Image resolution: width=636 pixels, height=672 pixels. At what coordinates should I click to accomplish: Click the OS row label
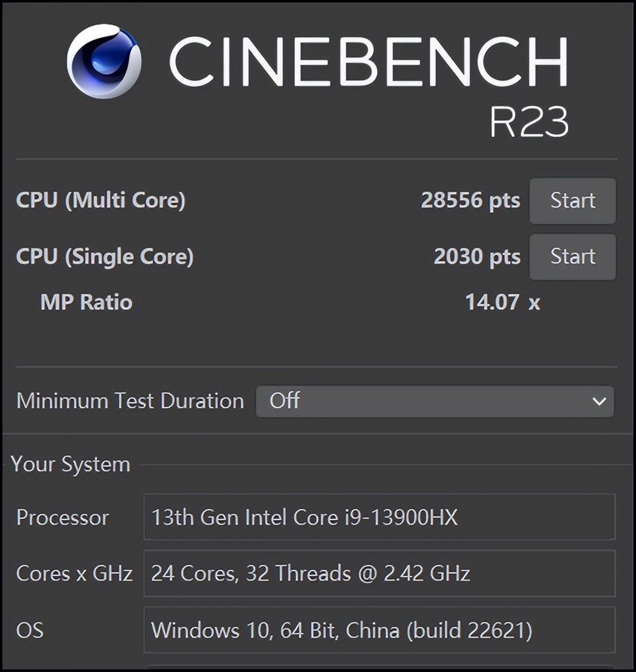(30, 629)
